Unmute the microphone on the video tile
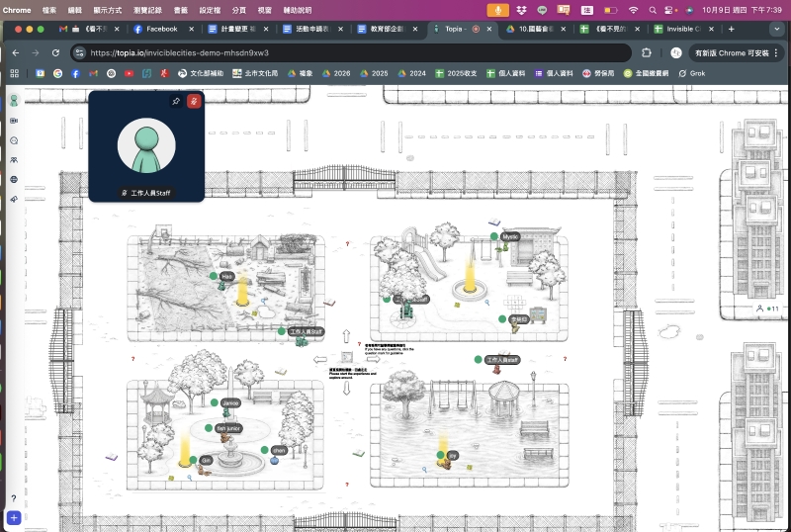The height and width of the screenshot is (532, 791). pyautogui.click(x=194, y=102)
